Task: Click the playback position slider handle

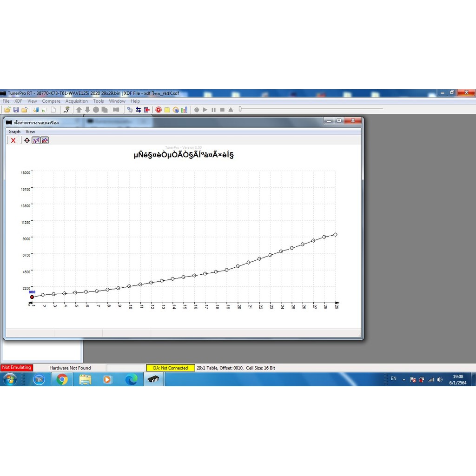Action: coord(240,109)
